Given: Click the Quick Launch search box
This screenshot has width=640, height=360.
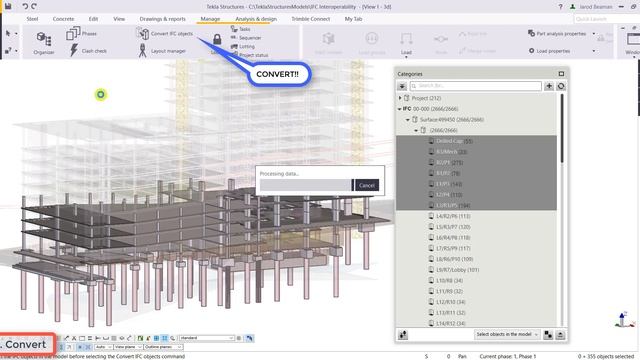Looking at the screenshot, I should 606,19.
